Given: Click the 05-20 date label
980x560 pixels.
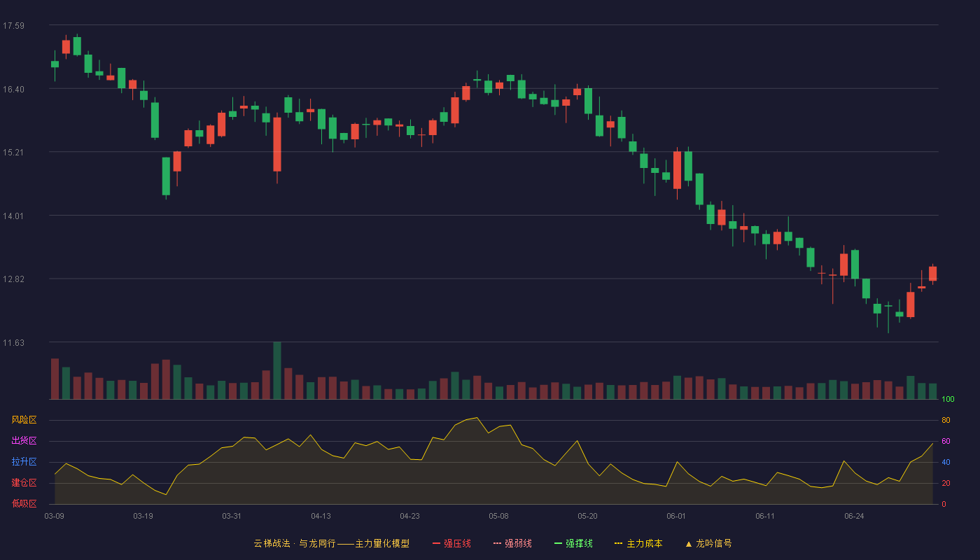Looking at the screenshot, I should tap(587, 516).
